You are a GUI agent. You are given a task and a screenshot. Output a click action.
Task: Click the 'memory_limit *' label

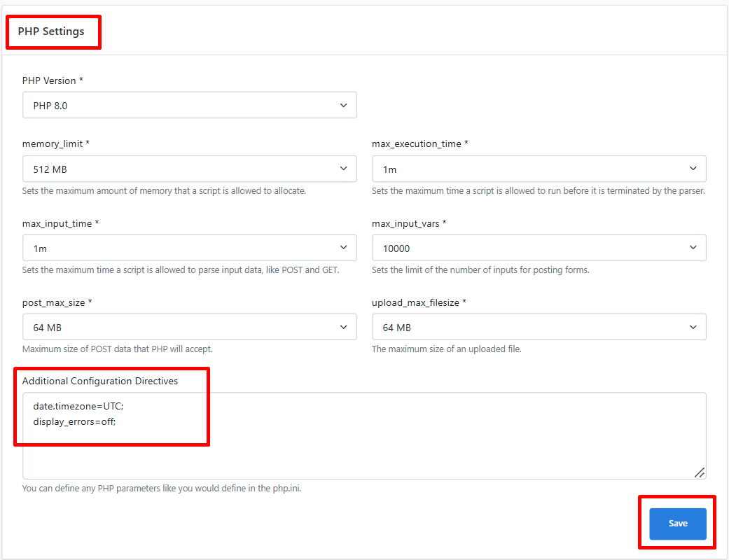pyautogui.click(x=56, y=143)
